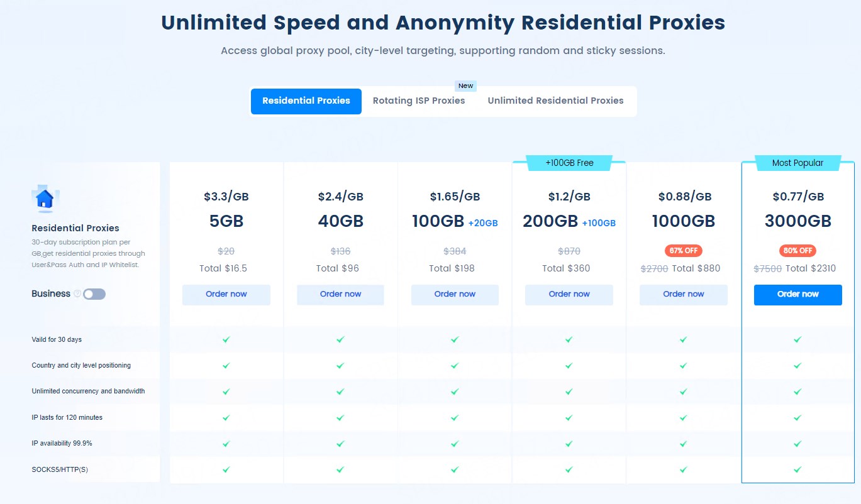Screen dimensions: 861x504
Task: Switch to the Rotating ISP Proxies tab
Action: coord(419,101)
